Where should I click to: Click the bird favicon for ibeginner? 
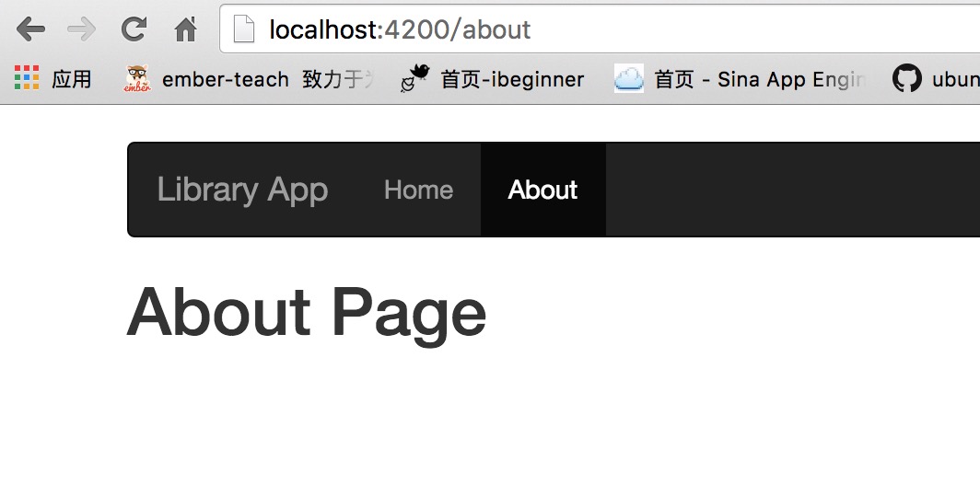pyautogui.click(x=415, y=78)
